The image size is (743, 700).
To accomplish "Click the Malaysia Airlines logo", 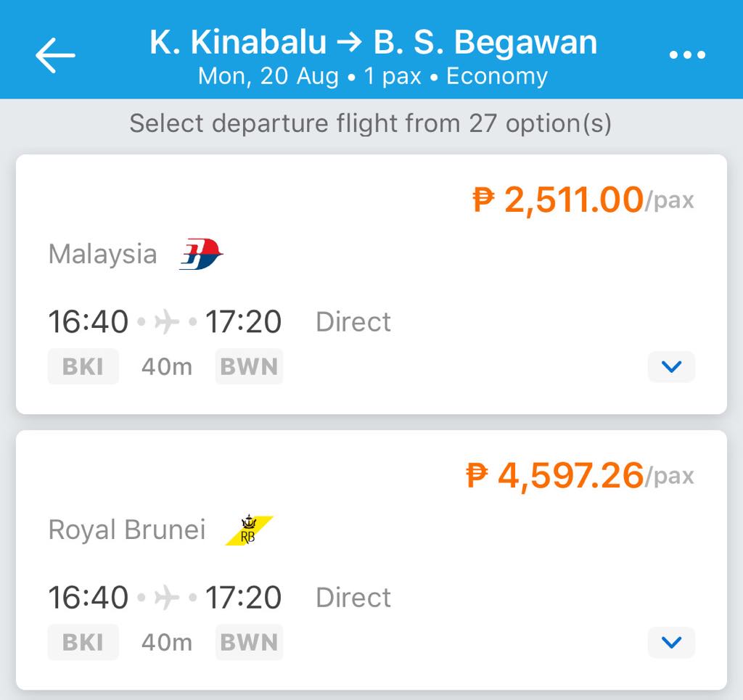I will 201,254.
